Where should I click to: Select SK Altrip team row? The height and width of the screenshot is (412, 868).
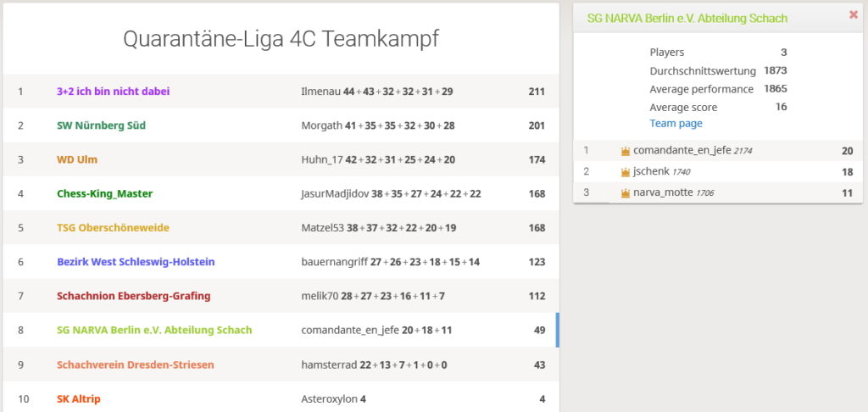tap(281, 397)
